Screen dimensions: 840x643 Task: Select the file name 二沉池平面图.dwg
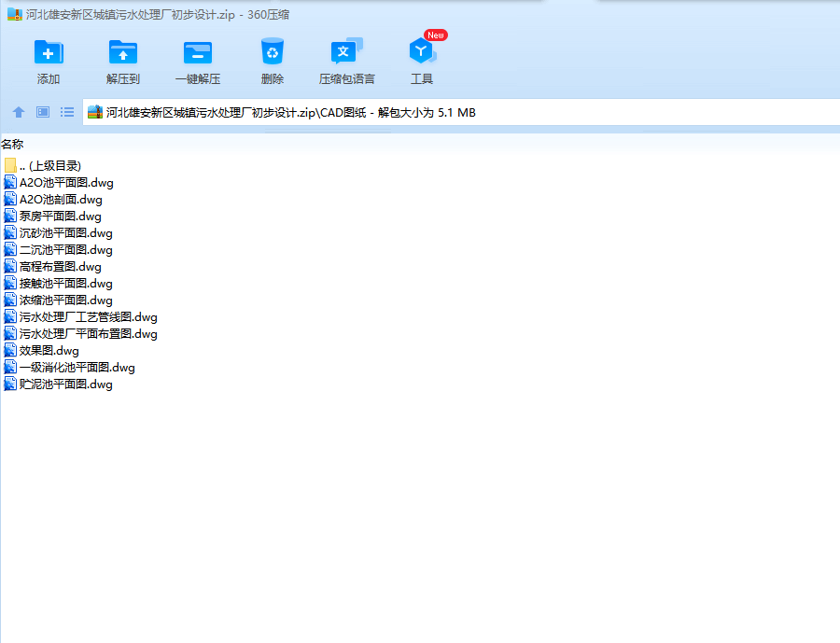(66, 250)
